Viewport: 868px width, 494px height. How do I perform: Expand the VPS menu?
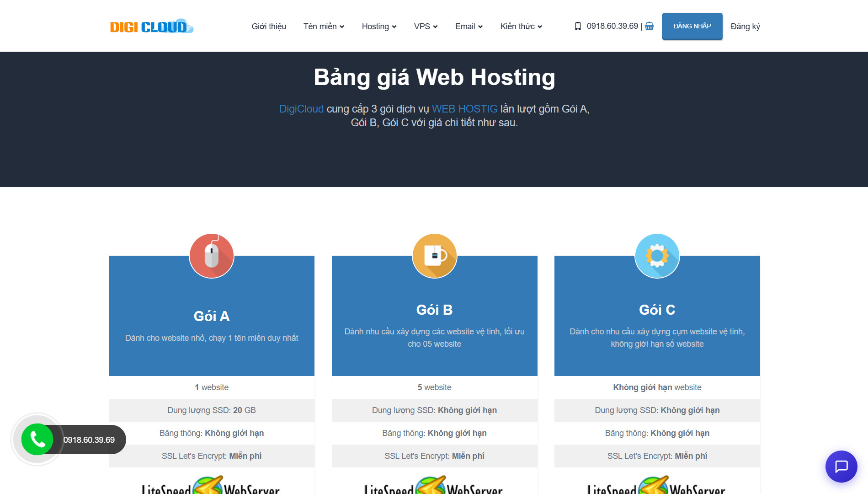click(x=426, y=27)
